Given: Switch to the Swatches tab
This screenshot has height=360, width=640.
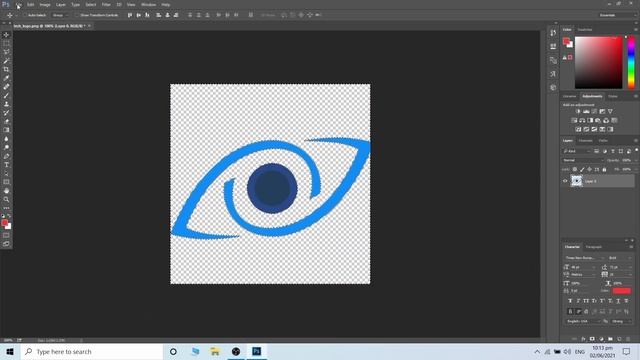Looking at the screenshot, I should pos(584,30).
